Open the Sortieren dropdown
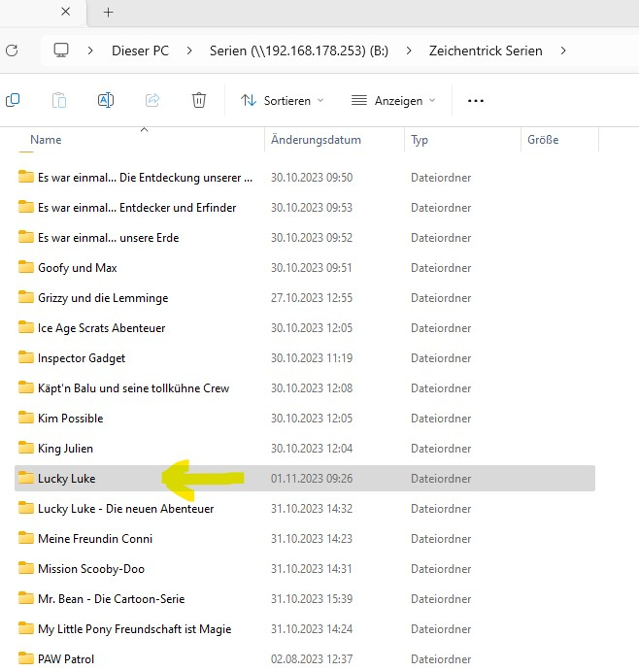This screenshot has height=672, width=639. 282,101
